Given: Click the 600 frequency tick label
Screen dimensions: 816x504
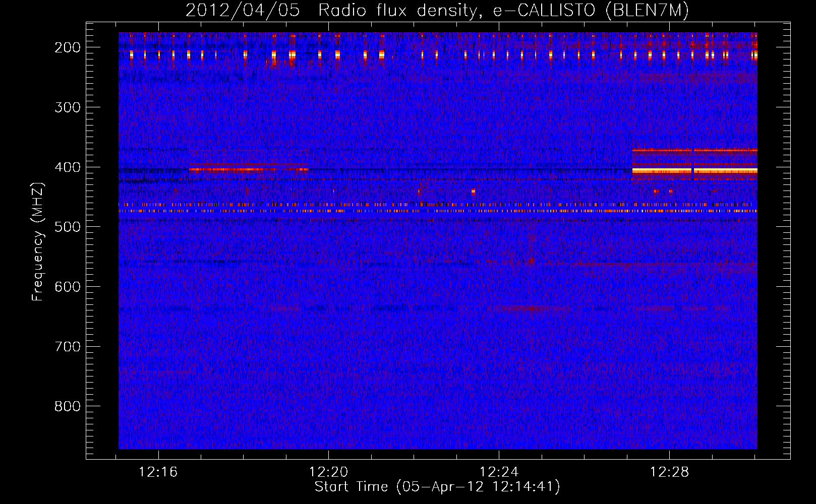Looking at the screenshot, I should (x=68, y=287).
